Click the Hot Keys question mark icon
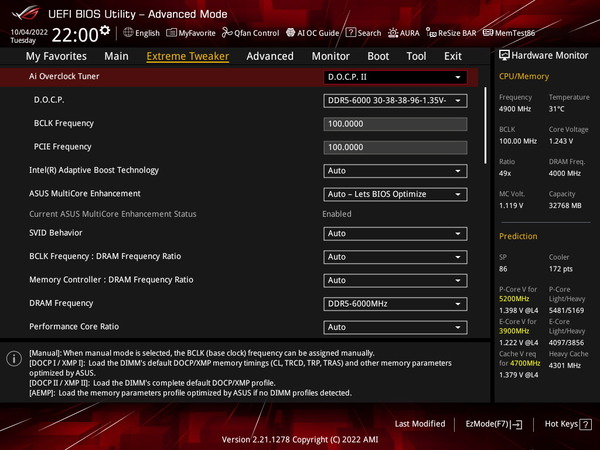The height and width of the screenshot is (450, 600). (582, 424)
